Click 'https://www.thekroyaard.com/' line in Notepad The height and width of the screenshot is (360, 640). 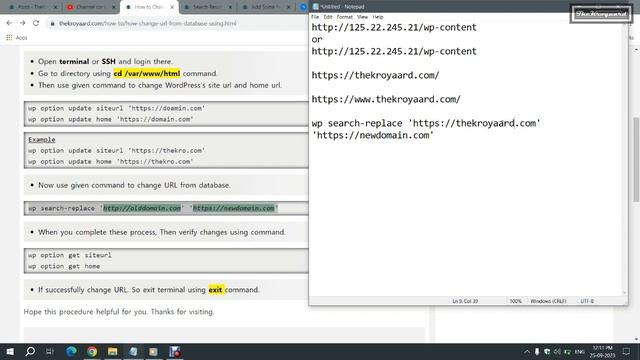386,99
